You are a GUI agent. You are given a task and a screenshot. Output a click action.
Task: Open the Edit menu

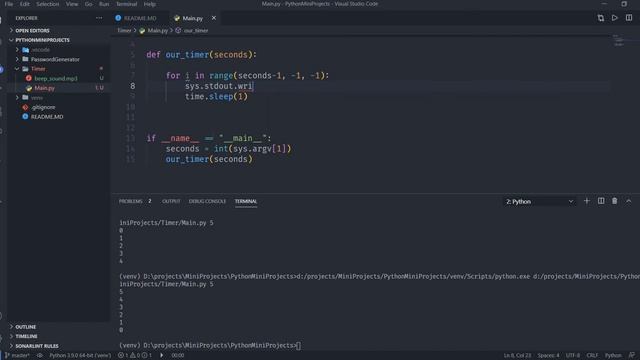point(25,4)
